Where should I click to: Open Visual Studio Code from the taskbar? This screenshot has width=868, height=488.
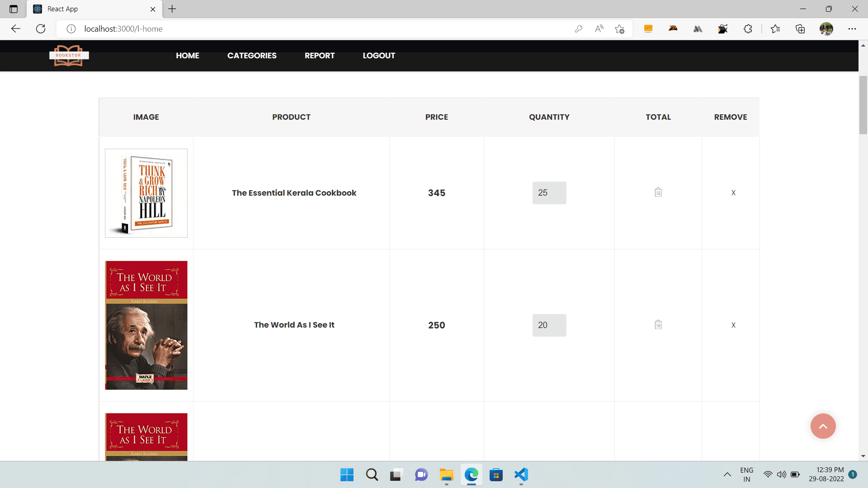521,475
